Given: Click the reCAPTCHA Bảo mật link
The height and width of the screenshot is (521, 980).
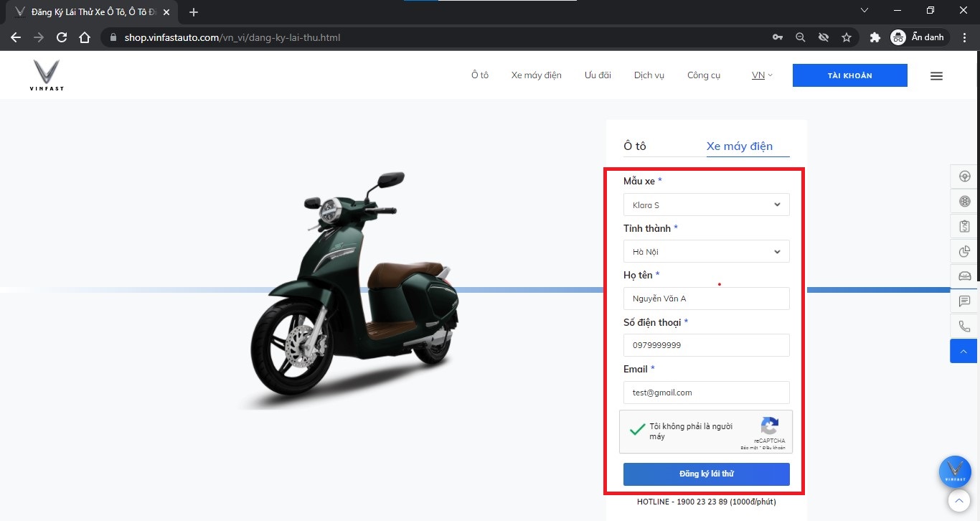Looking at the screenshot, I should (750, 448).
